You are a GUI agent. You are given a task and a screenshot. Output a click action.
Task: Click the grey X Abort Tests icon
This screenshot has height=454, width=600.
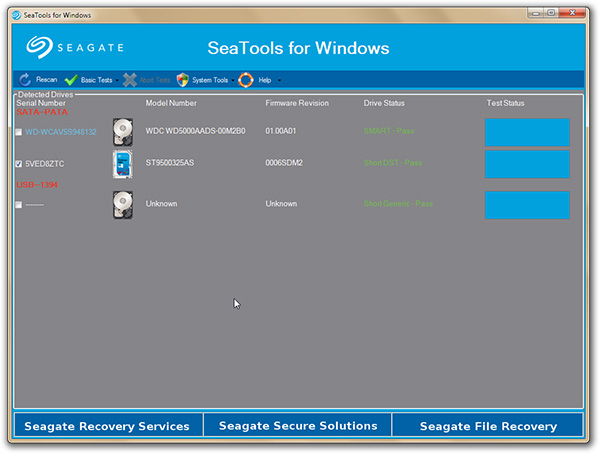point(130,80)
